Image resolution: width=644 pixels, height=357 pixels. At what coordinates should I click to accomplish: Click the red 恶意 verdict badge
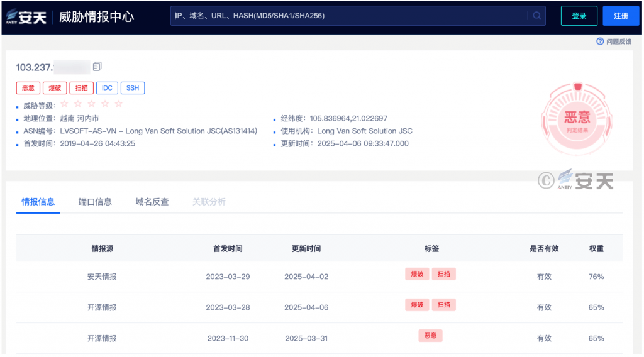[577, 118]
